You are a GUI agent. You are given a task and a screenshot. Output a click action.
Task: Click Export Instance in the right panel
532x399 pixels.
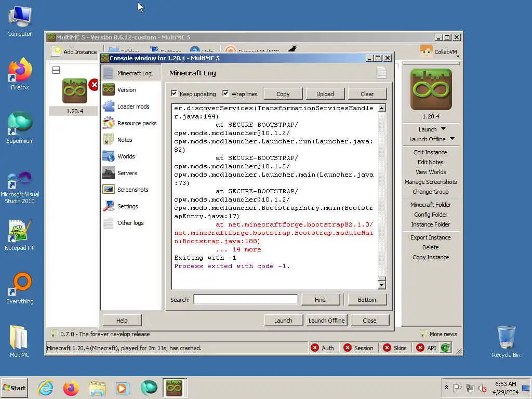431,237
